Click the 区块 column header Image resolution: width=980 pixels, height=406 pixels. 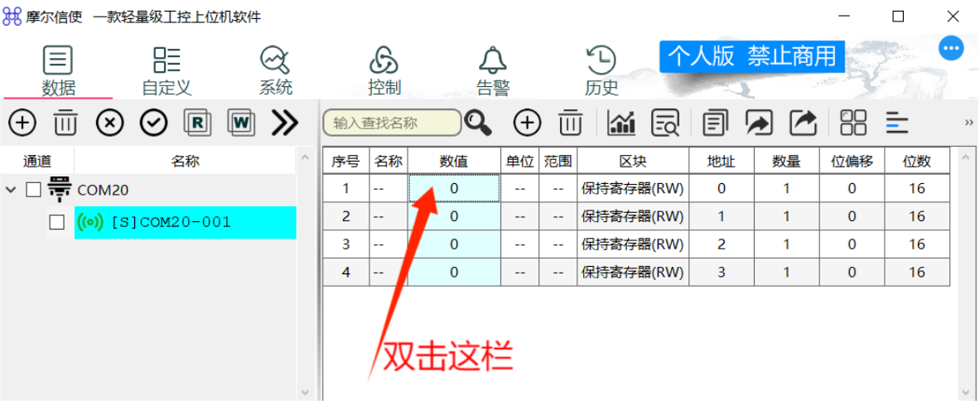633,162
